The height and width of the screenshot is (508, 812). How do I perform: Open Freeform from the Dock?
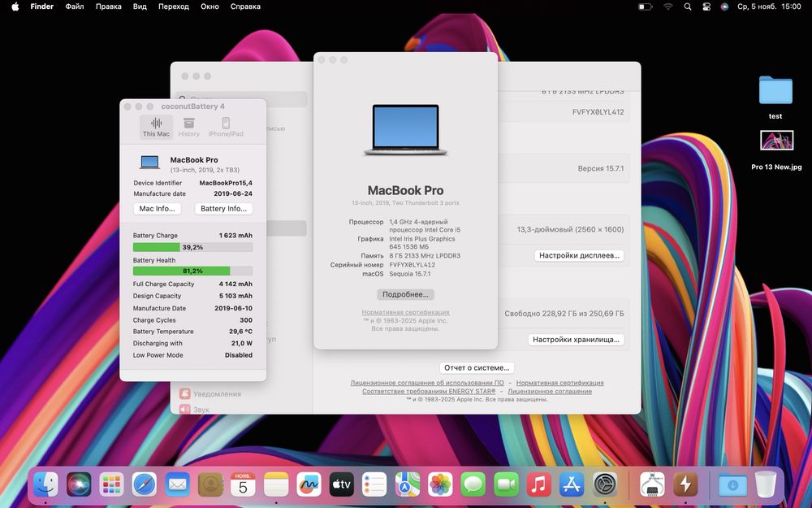pyautogui.click(x=309, y=484)
